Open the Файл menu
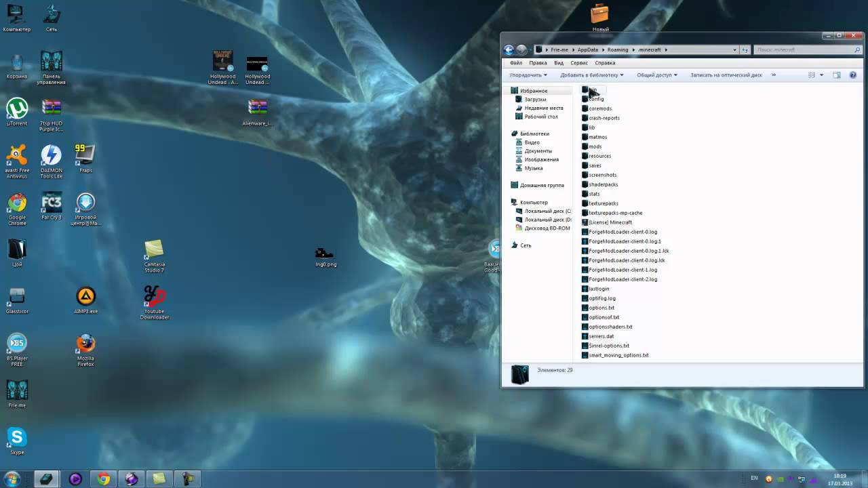Screen dimensions: 868x488 516,63
